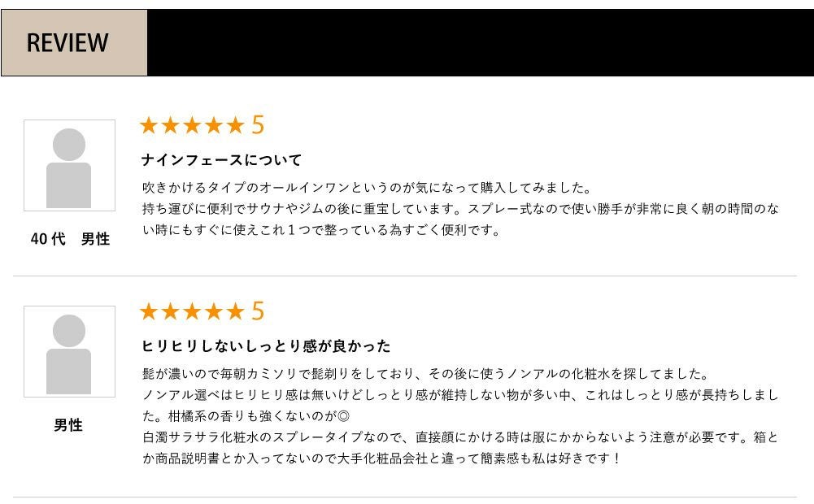Click the black banner beside REVIEW

(480, 43)
